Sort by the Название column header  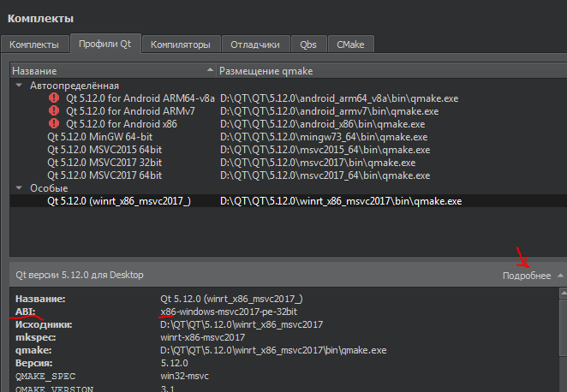pyautogui.click(x=107, y=69)
